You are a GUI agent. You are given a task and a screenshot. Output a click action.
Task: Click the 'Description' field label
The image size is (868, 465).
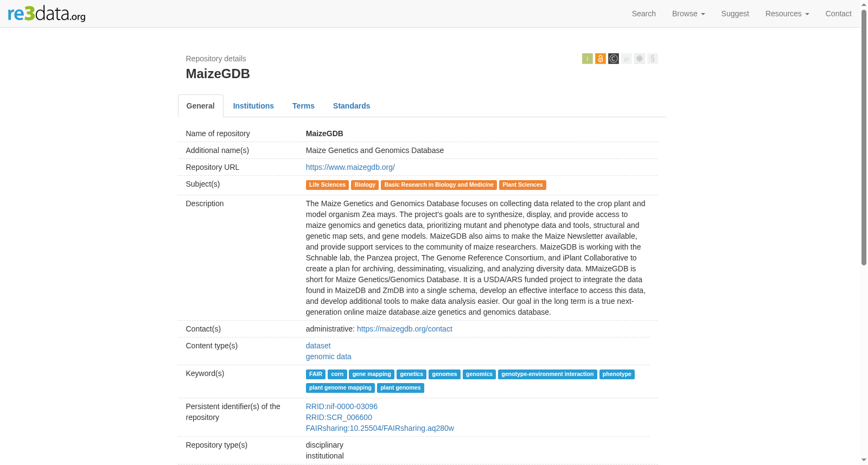pos(205,203)
